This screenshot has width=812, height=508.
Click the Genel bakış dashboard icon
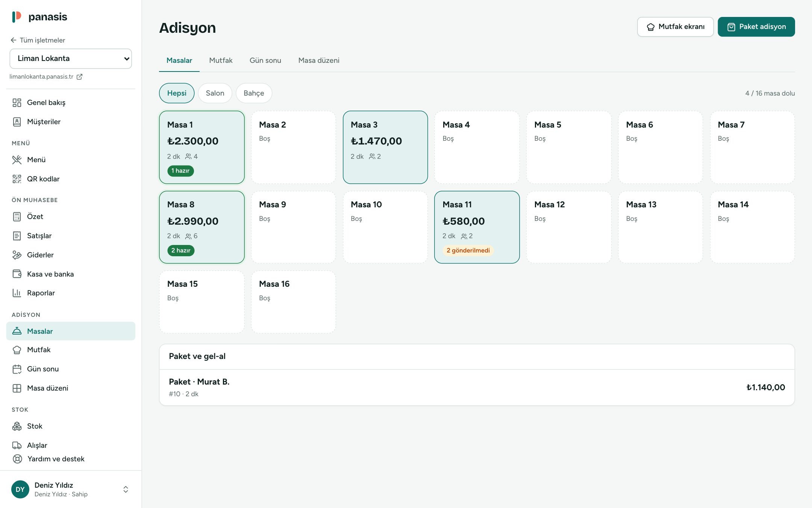click(x=17, y=103)
